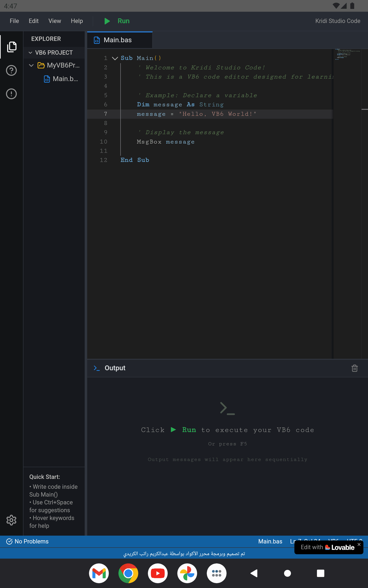Select the Main.bas editor tab
Image resolution: width=368 pixels, height=588 pixels.
(x=120, y=40)
